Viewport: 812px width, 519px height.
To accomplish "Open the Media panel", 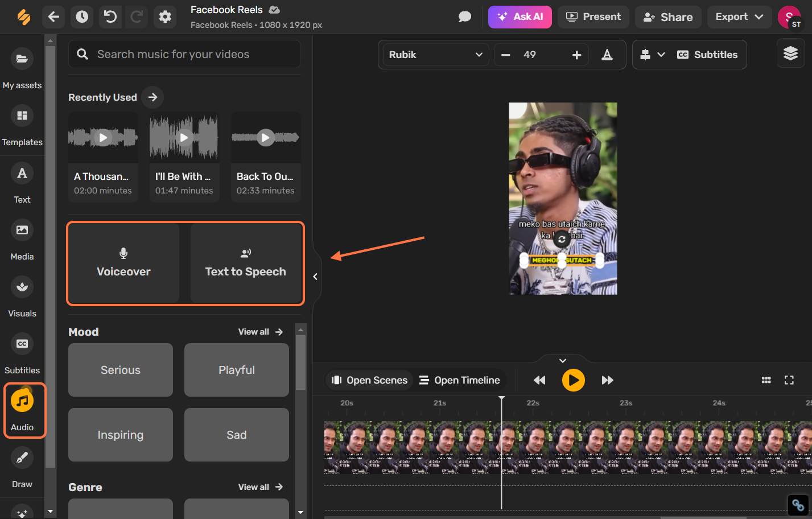I will tap(22, 240).
